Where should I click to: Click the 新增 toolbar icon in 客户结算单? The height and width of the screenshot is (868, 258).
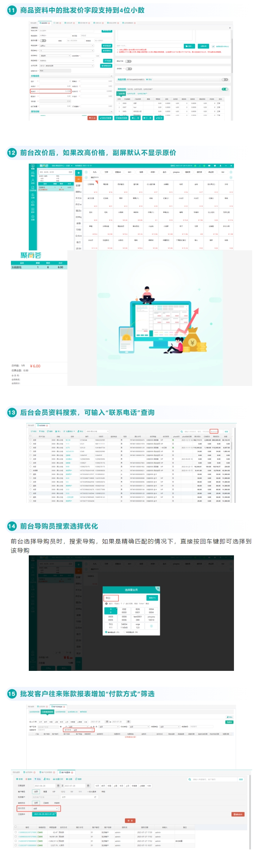point(19,779)
